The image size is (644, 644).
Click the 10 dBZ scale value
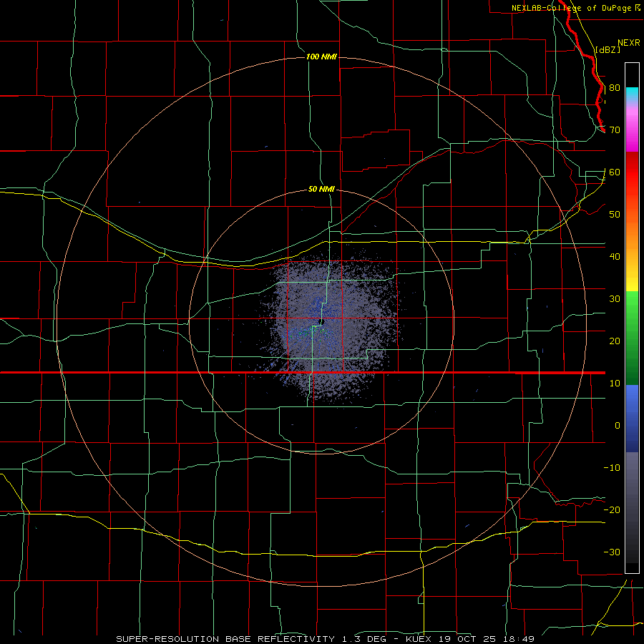[x=615, y=384]
